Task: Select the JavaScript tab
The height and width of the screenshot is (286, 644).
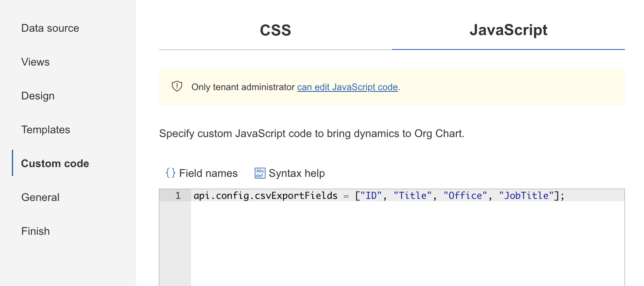Action: 508,30
